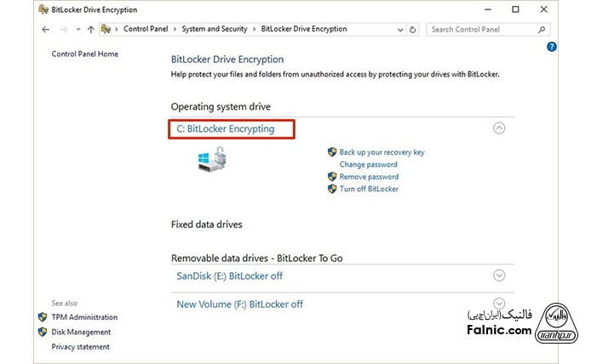
Task: Expand the New Volume (F:) drive section
Action: 499,304
